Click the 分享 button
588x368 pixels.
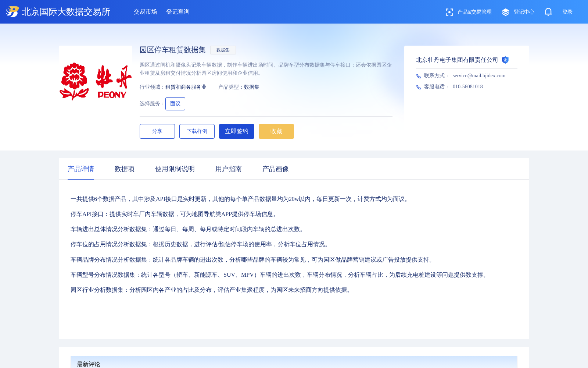tap(157, 131)
